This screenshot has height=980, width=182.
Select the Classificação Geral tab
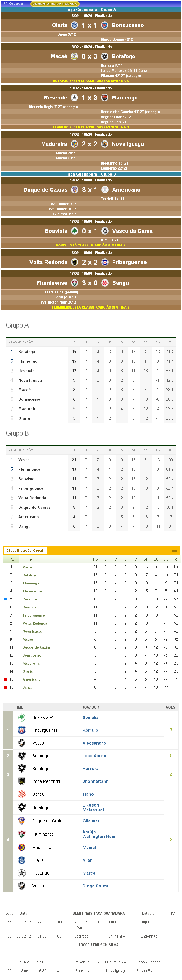(x=25, y=551)
